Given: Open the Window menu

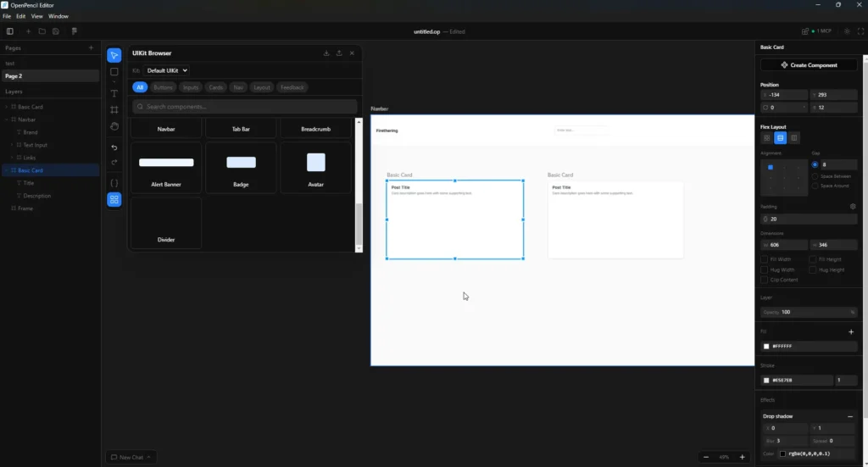Looking at the screenshot, I should coord(58,17).
